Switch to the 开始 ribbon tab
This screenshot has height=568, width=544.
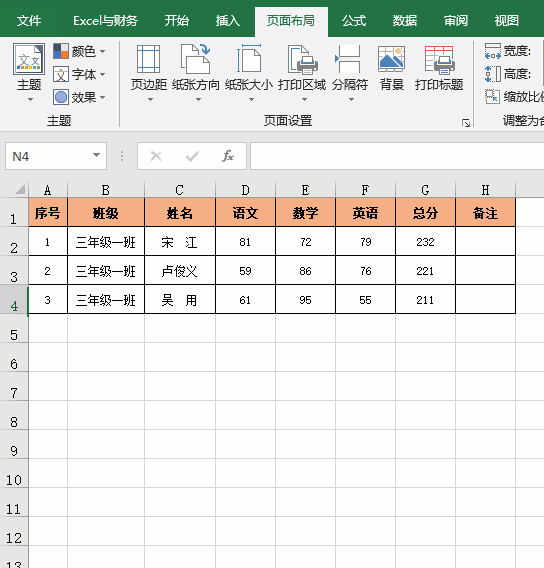(x=177, y=20)
